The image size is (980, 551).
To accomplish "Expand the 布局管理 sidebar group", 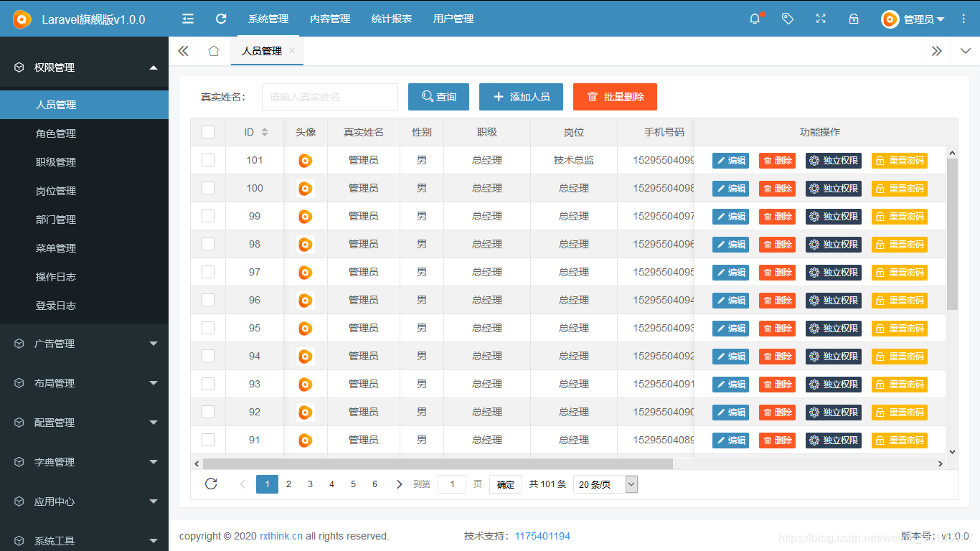I will tap(84, 383).
